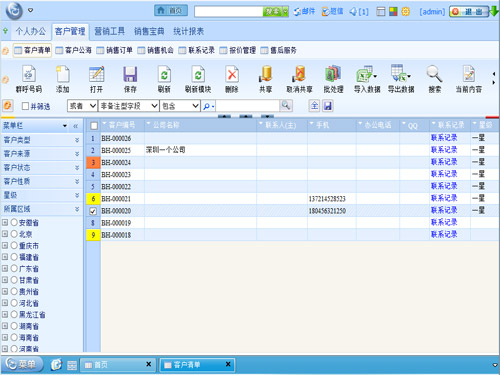
Task: Collapse the sidebar with the « button
Action: 76,126
